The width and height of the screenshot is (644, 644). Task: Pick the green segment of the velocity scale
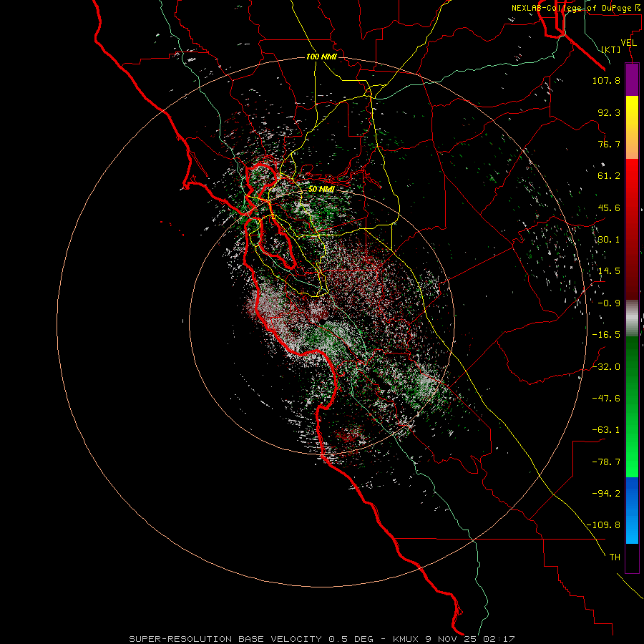(632, 406)
